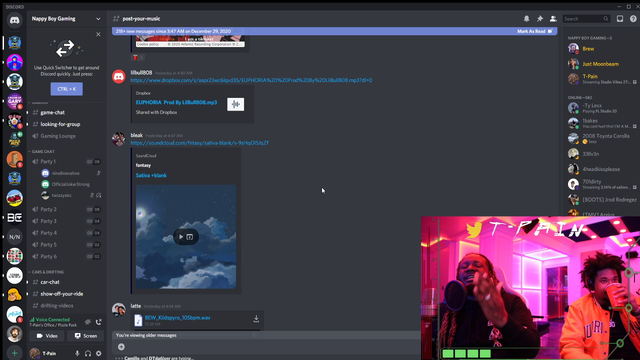Viewport: 640px width, 360px height.
Task: Click the Video button
Action: tap(47, 336)
